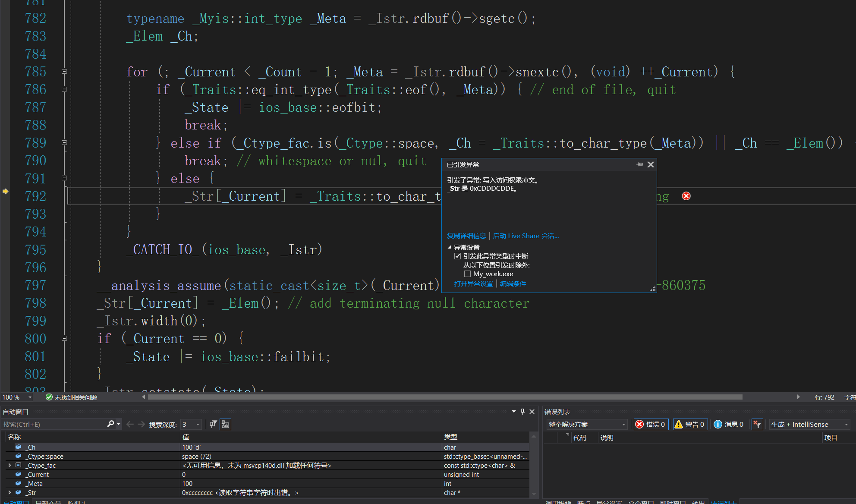This screenshot has width=856, height=504.
Task: Collapse the else block at line 791
Action: coord(64,178)
